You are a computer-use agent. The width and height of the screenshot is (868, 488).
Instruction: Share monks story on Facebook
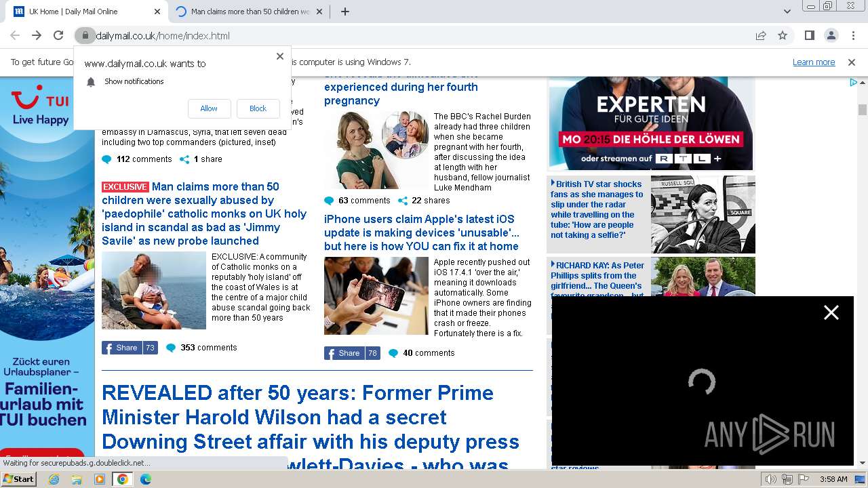pyautogui.click(x=130, y=348)
